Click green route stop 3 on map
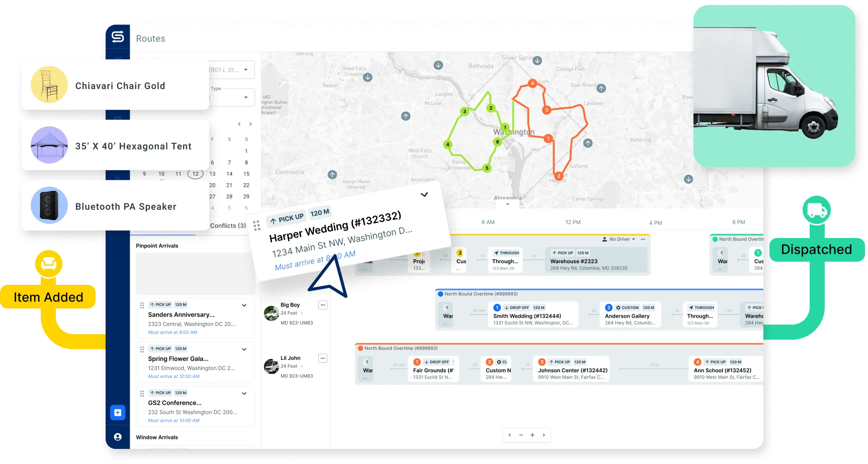The image size is (868, 464). coord(465,112)
